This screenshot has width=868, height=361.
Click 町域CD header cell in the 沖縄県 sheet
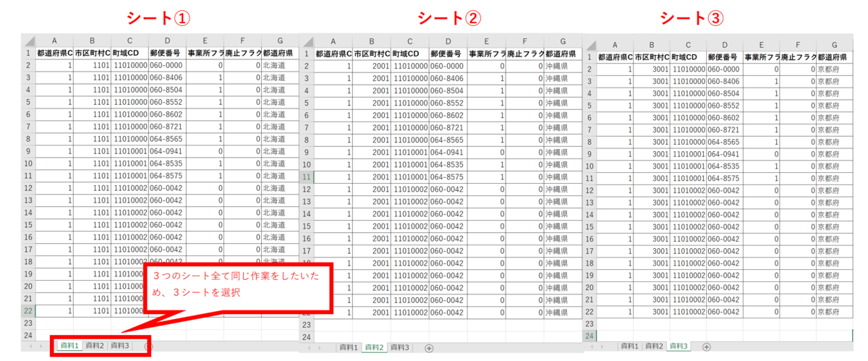[x=409, y=53]
